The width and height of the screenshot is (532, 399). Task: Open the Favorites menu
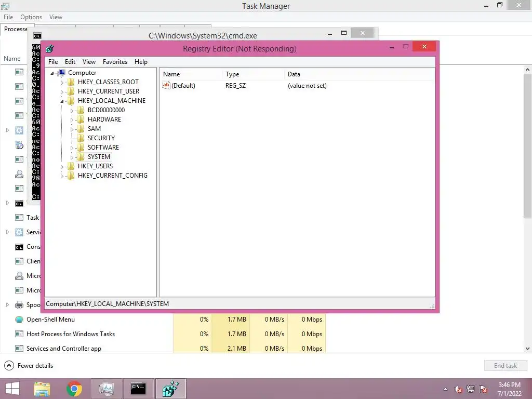point(115,62)
